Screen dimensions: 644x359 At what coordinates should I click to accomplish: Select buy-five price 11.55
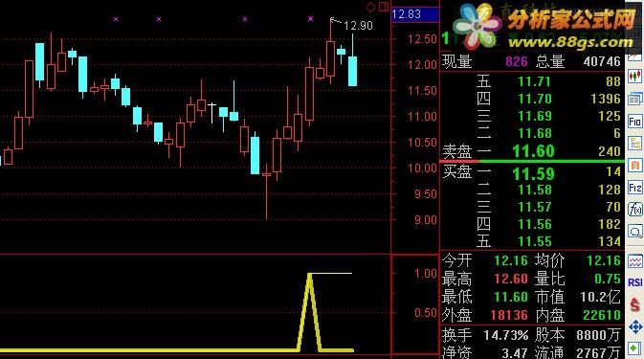(x=534, y=241)
